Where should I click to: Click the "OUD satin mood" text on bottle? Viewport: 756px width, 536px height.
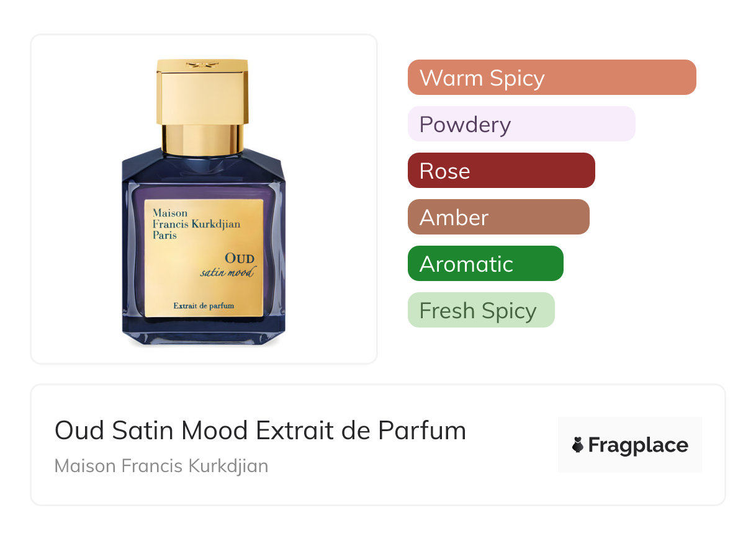point(228,265)
